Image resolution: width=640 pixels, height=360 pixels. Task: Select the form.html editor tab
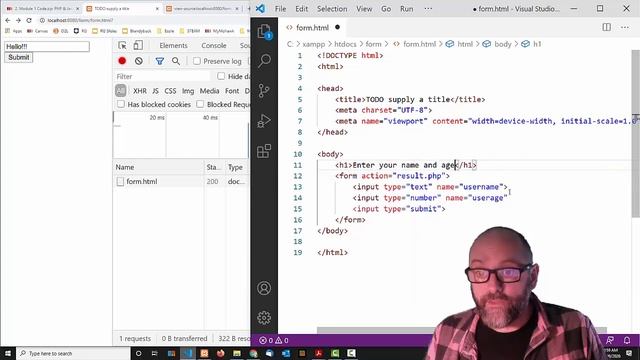(x=312, y=27)
